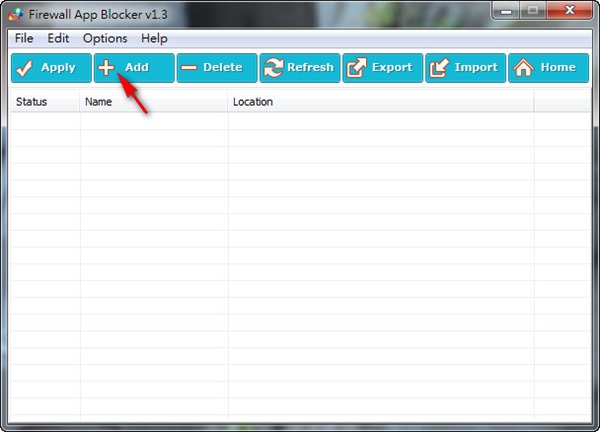Click the Firewall App Blocker title bar icon
This screenshot has height=432, width=600.
tap(16, 15)
